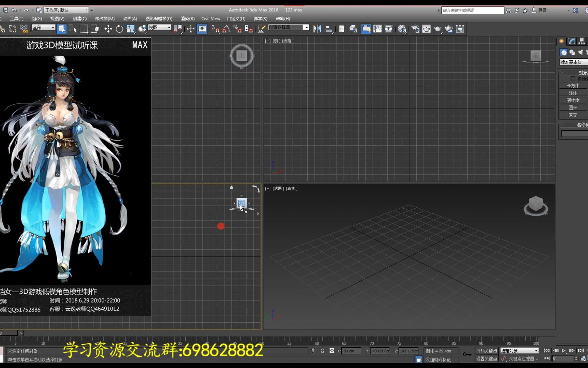Click the Unlink Selection icon

[13, 29]
